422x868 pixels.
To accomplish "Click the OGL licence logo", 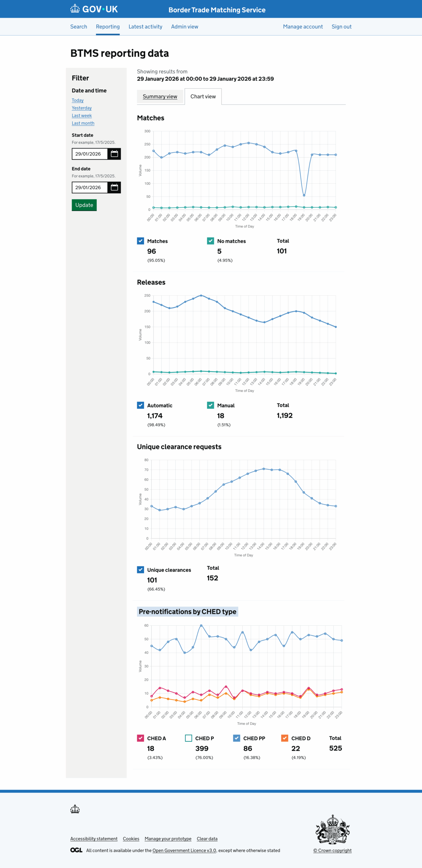I will (x=76, y=850).
